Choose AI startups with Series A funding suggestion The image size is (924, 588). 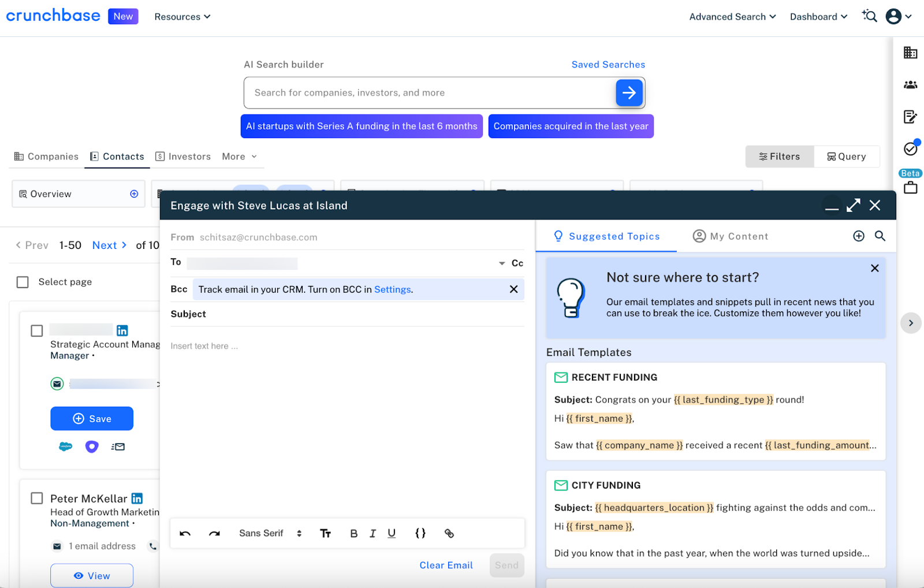(362, 126)
